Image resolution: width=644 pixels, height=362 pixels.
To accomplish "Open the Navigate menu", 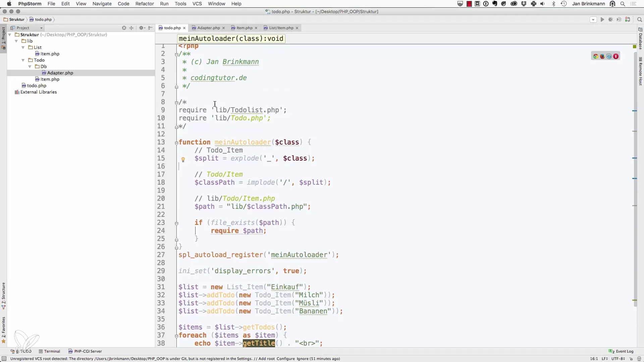I will click(x=102, y=4).
